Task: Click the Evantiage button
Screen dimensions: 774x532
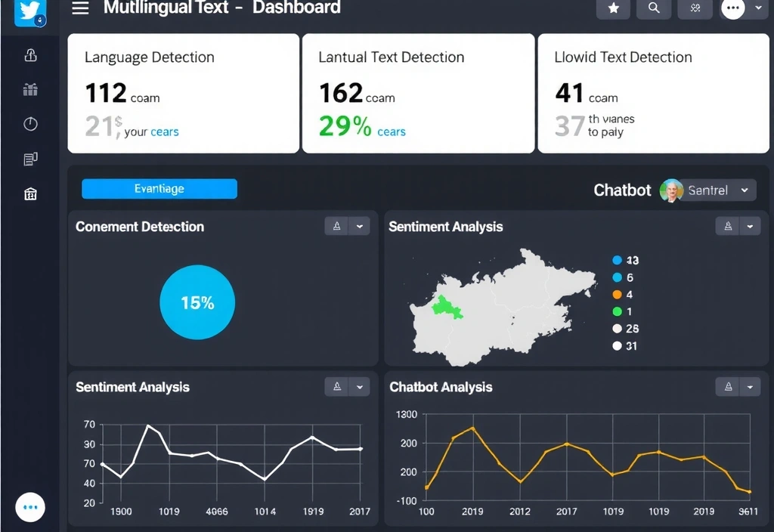Action: pos(159,188)
